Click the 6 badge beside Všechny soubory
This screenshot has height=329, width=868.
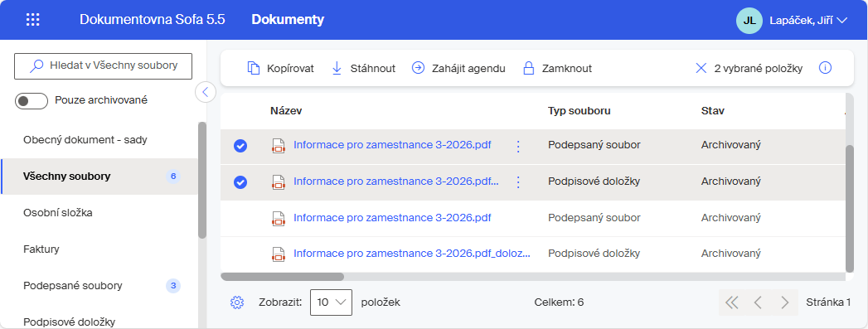tap(172, 177)
